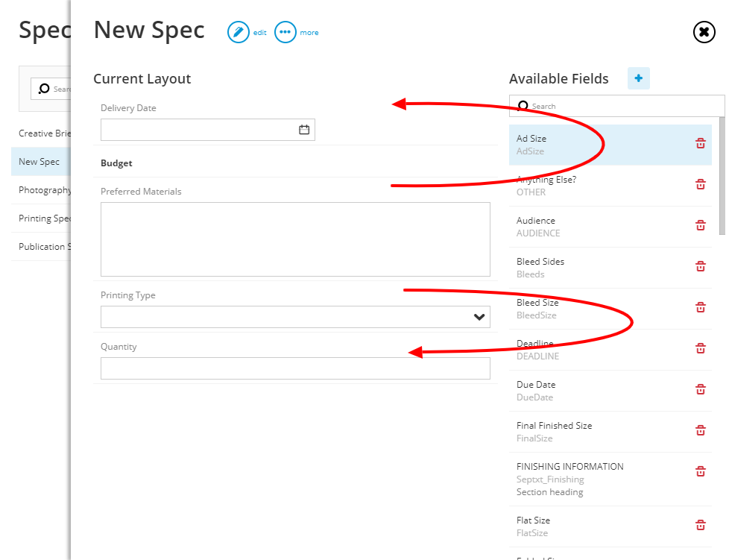The image size is (729, 560).
Task: Click into the Delivery Date input
Action: coord(208,130)
